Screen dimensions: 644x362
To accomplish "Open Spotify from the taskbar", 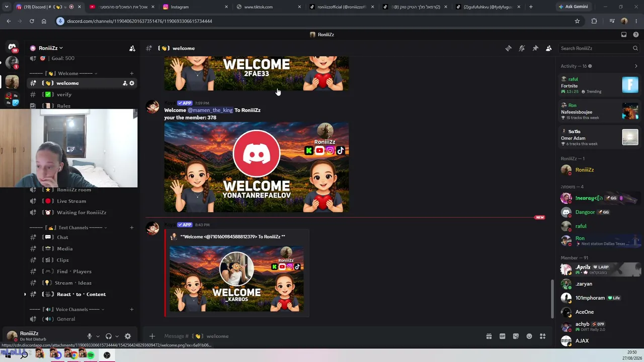I will [91, 355].
